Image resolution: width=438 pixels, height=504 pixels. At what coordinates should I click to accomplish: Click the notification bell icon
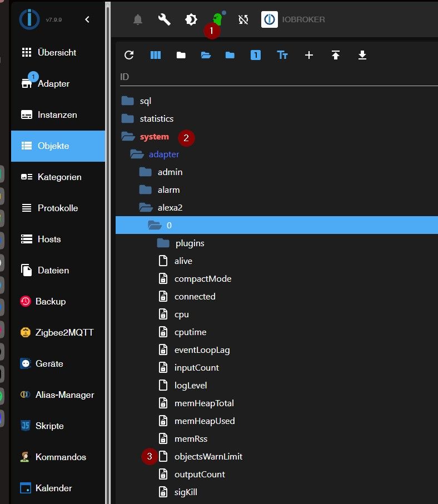(x=138, y=19)
